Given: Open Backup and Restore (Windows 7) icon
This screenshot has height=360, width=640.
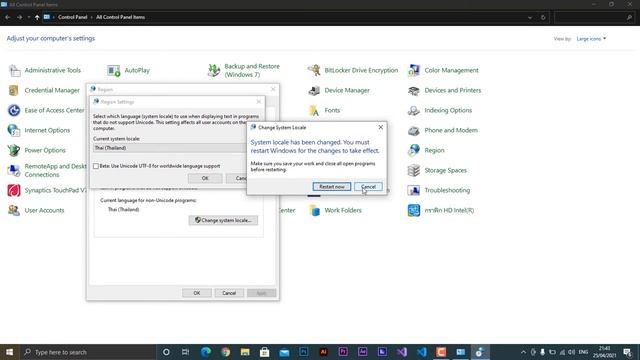Looking at the screenshot, I should click(x=213, y=70).
